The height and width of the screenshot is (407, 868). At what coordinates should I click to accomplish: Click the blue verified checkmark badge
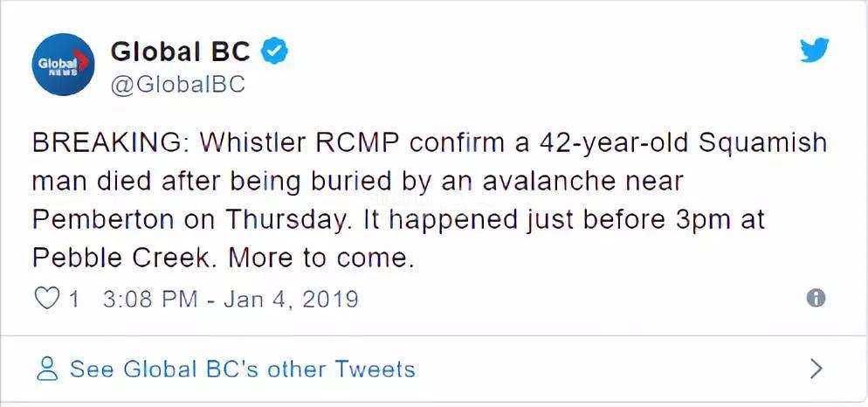point(275,52)
